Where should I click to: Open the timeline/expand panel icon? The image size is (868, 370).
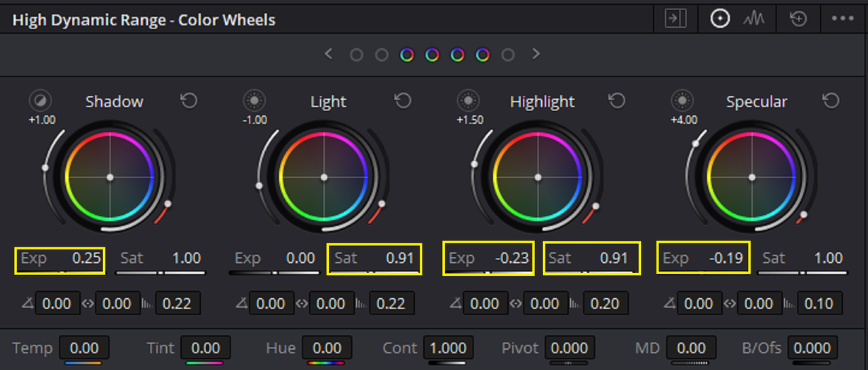point(675,19)
